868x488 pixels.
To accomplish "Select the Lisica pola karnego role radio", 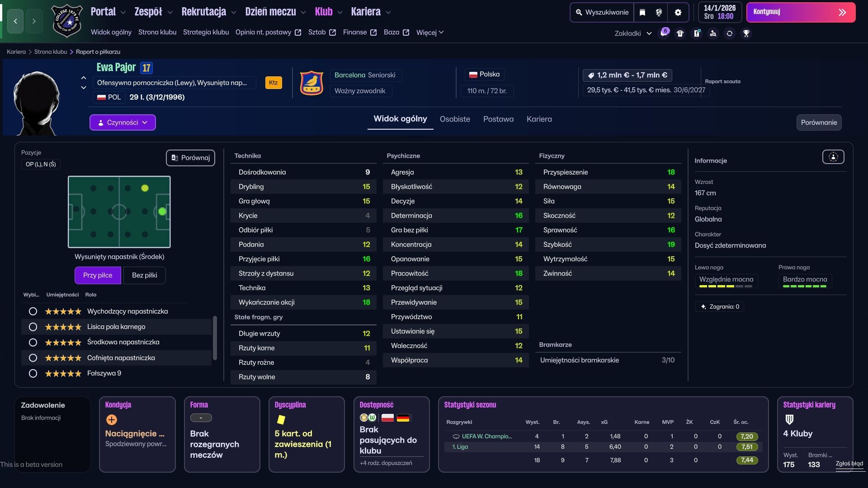I will 33,327.
